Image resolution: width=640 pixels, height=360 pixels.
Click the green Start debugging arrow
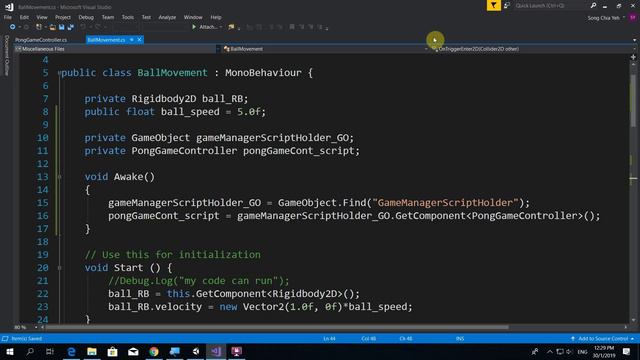pyautogui.click(x=194, y=27)
